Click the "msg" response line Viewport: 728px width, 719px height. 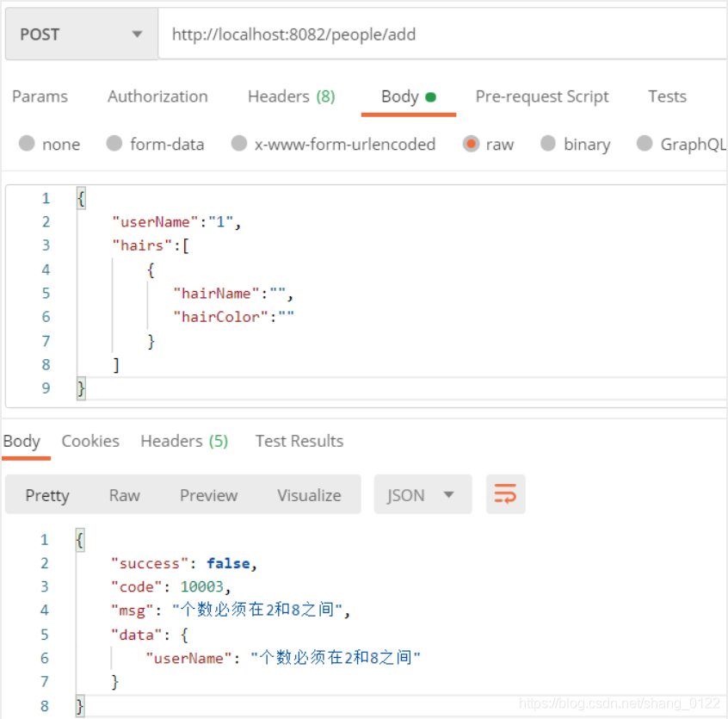point(231,610)
